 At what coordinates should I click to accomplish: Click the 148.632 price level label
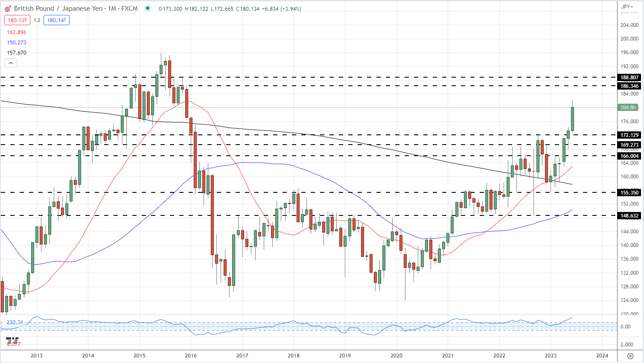[629, 216]
